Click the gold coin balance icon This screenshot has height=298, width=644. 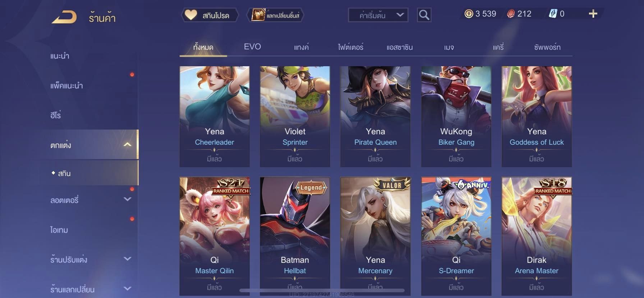[469, 14]
